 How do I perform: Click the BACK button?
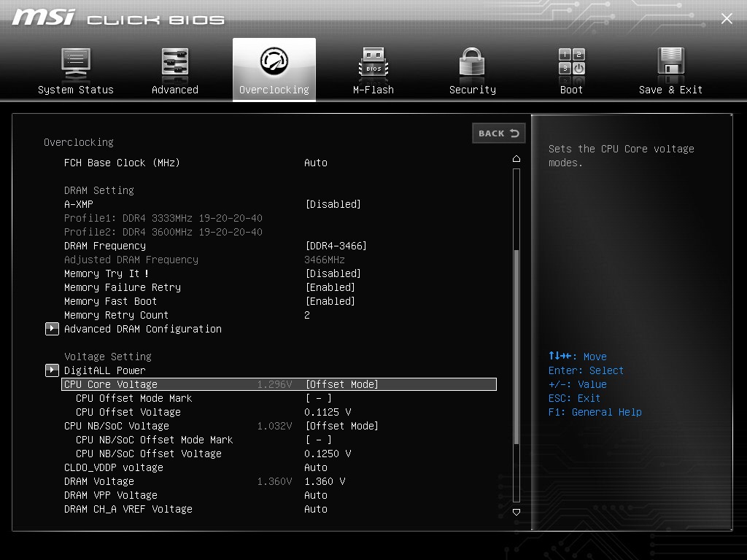(x=499, y=133)
